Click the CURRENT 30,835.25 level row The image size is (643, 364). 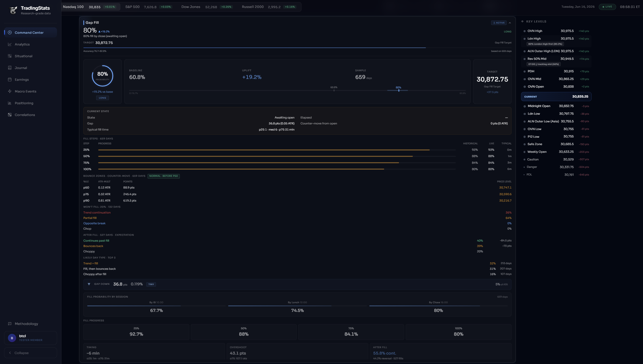(x=556, y=97)
